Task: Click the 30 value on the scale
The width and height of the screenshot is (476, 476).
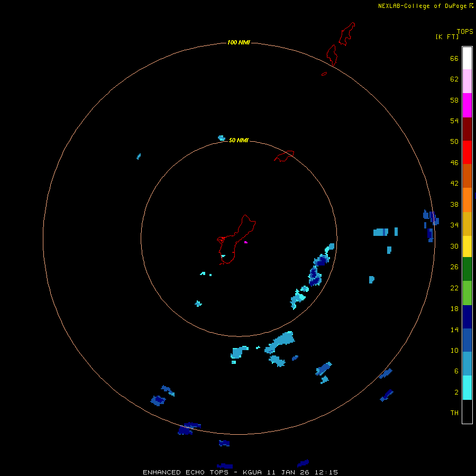Action: (454, 246)
